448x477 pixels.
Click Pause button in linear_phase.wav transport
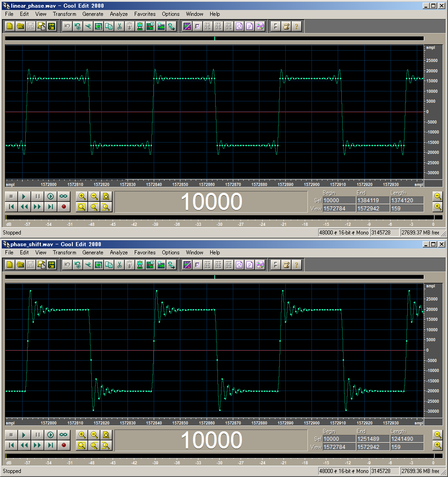tap(38, 196)
